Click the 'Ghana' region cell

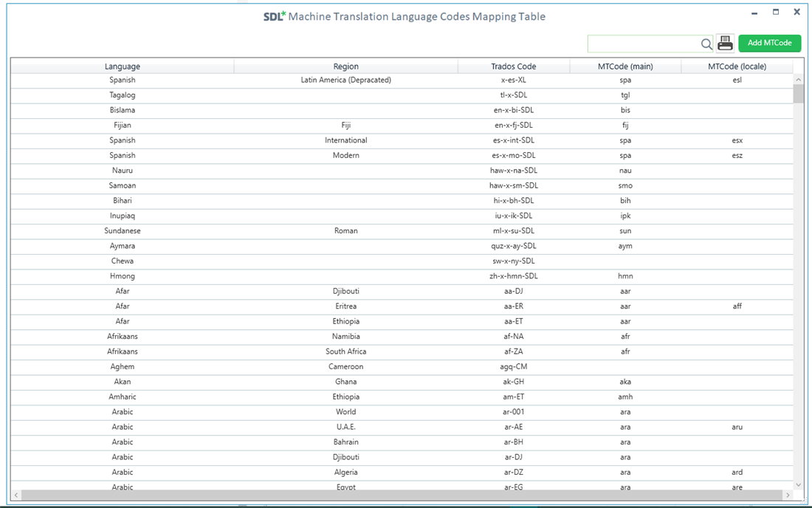pyautogui.click(x=346, y=382)
